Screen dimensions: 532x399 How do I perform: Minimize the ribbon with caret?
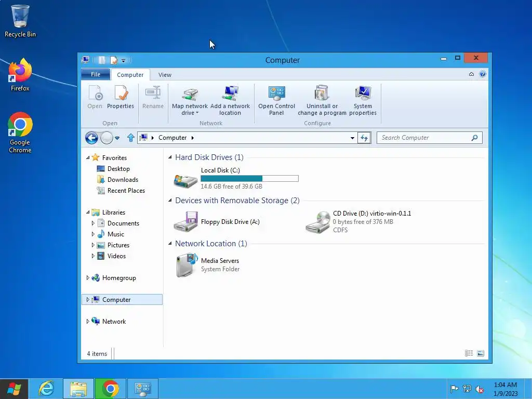click(471, 74)
